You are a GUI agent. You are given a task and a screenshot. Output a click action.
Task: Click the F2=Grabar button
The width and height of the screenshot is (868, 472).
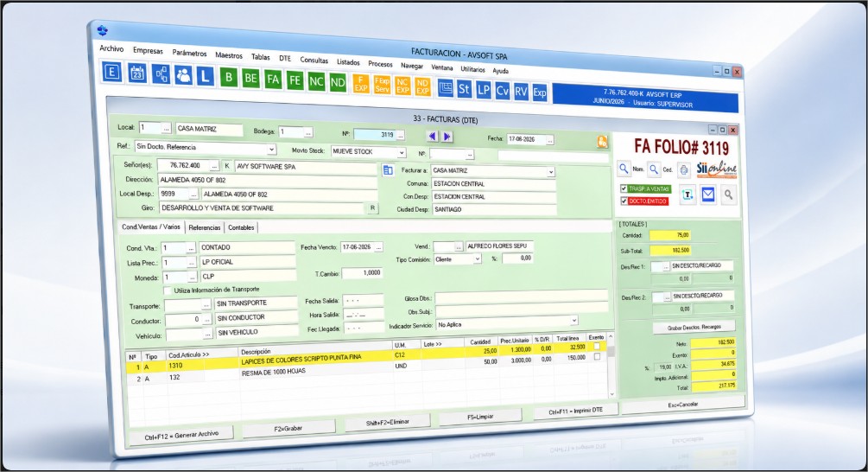click(x=288, y=428)
